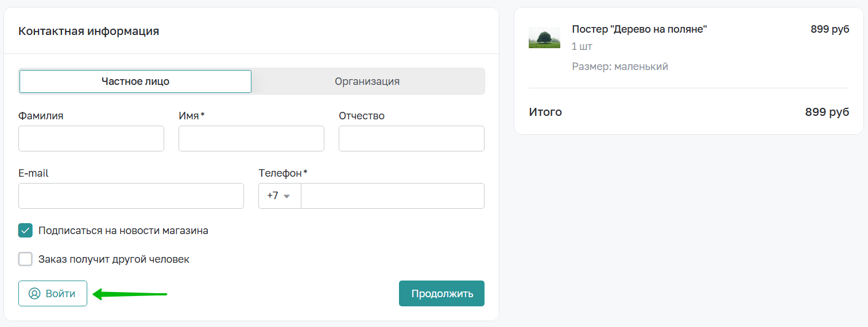Toggle the Подписаться на новости магазина checkbox
This screenshot has width=868, height=327.
pos(25,231)
